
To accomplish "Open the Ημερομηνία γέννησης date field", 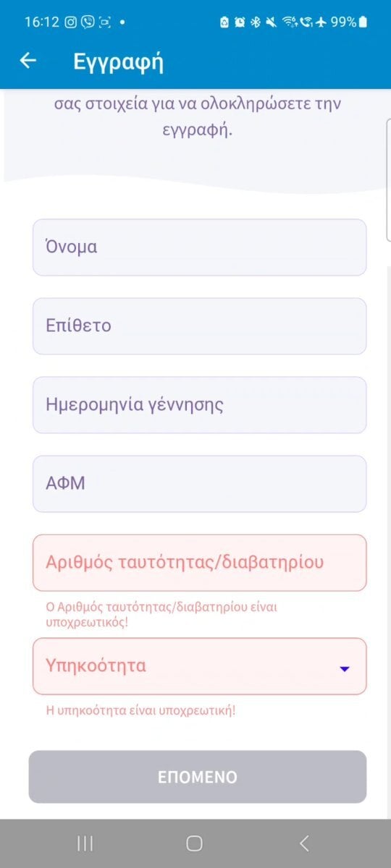I will tap(200, 405).
